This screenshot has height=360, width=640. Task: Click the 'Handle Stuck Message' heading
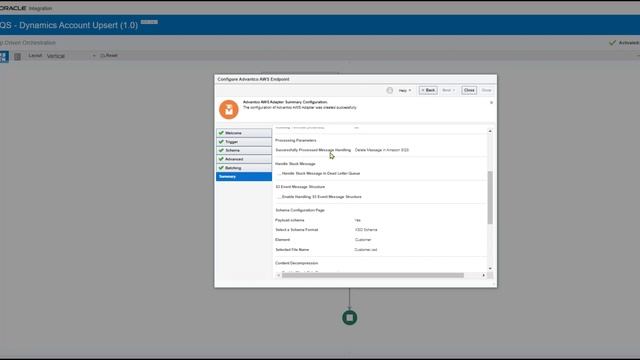pyautogui.click(x=295, y=164)
